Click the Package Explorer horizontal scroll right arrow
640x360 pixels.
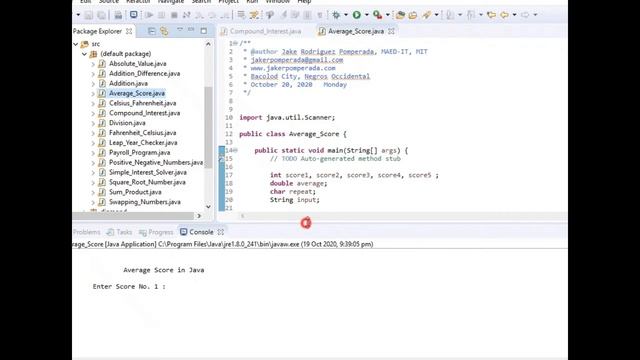click(199, 216)
